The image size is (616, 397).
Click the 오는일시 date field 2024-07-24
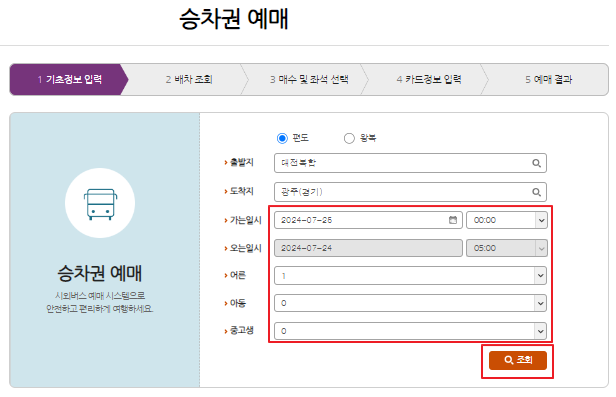[368, 248]
